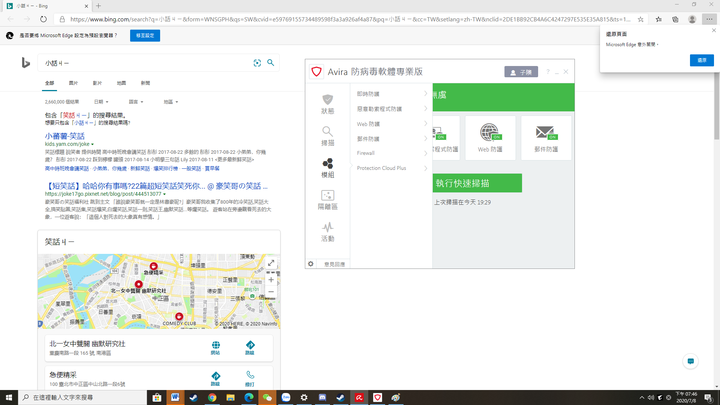Expand the Protection Cloud Plus chevron
Viewport: 720px width, 405px height.
[425, 168]
